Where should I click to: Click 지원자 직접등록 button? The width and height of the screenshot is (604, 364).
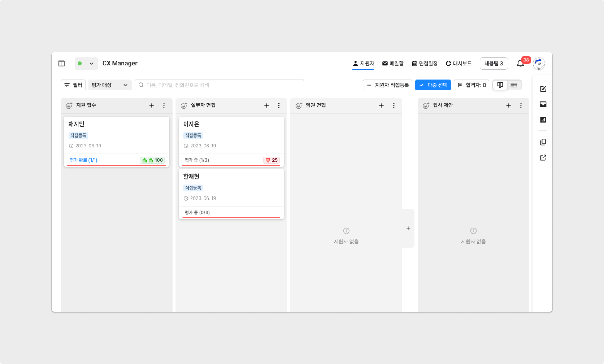click(x=388, y=85)
